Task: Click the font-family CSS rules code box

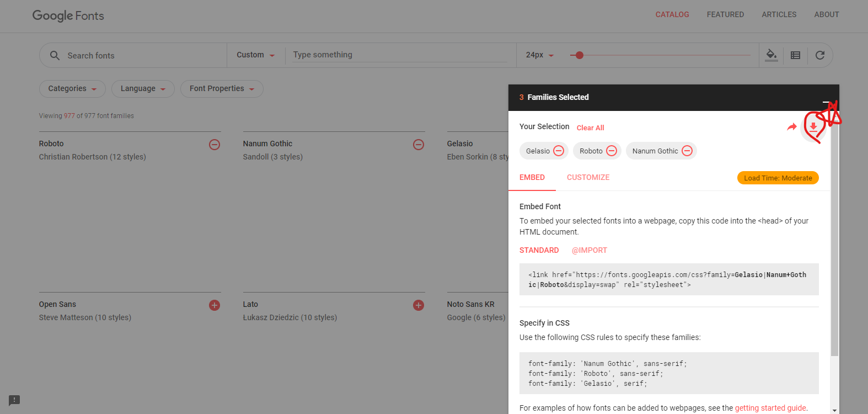Action: pyautogui.click(x=669, y=373)
